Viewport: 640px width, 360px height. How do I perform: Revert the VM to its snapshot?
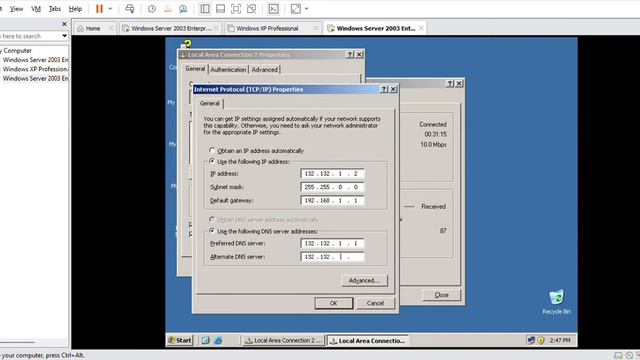coord(167,9)
